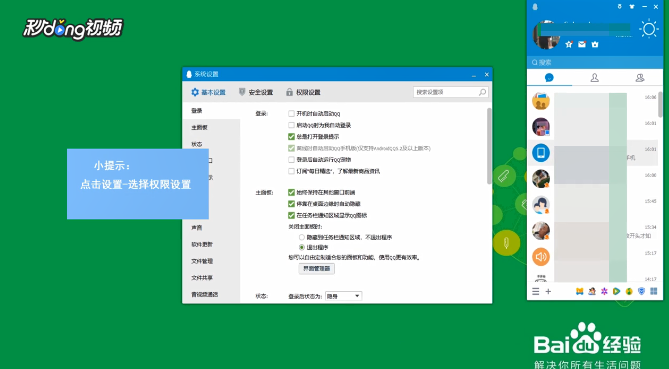The height and width of the screenshot is (369, 669).
Task: Enable 开机时自动启动QQ checkbox
Action: click(x=291, y=113)
